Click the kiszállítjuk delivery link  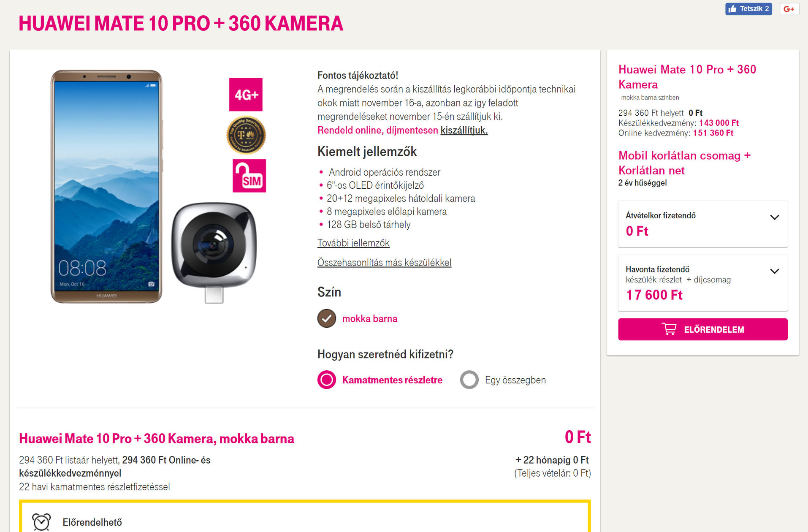[464, 130]
